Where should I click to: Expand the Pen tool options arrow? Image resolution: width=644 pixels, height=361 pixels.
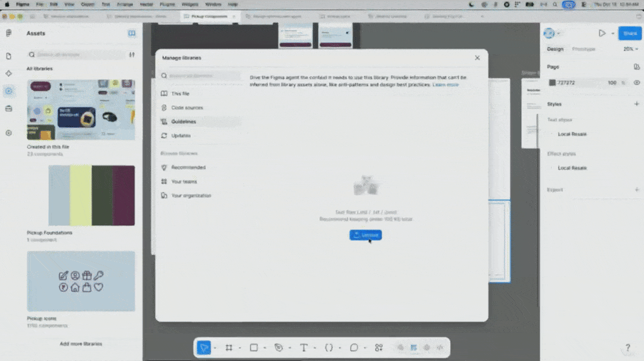tap(290, 348)
